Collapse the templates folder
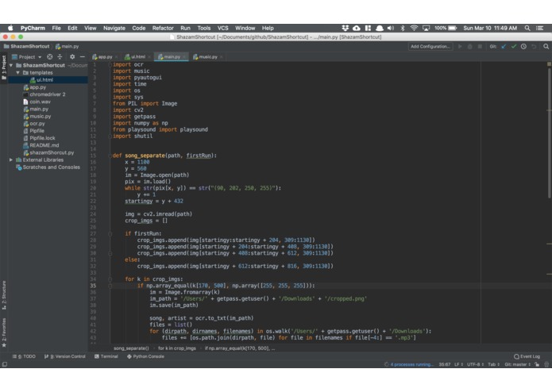The image size is (552, 392). (x=18, y=73)
